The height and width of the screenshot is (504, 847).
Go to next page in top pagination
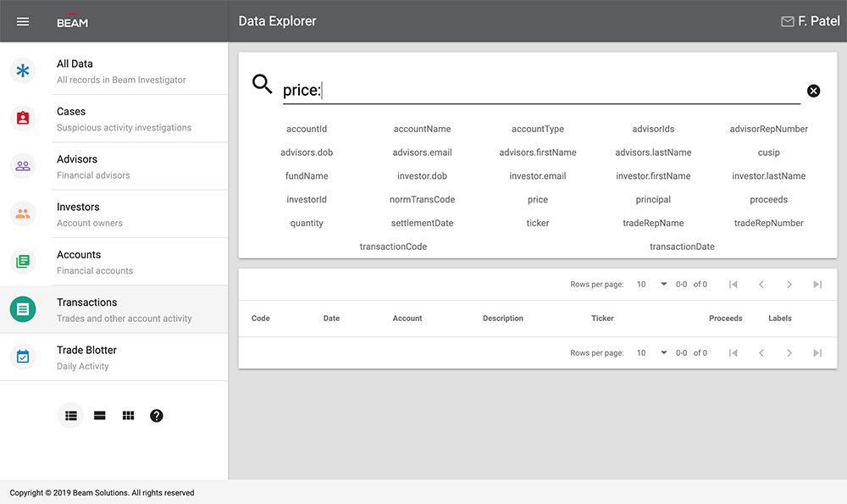point(789,285)
